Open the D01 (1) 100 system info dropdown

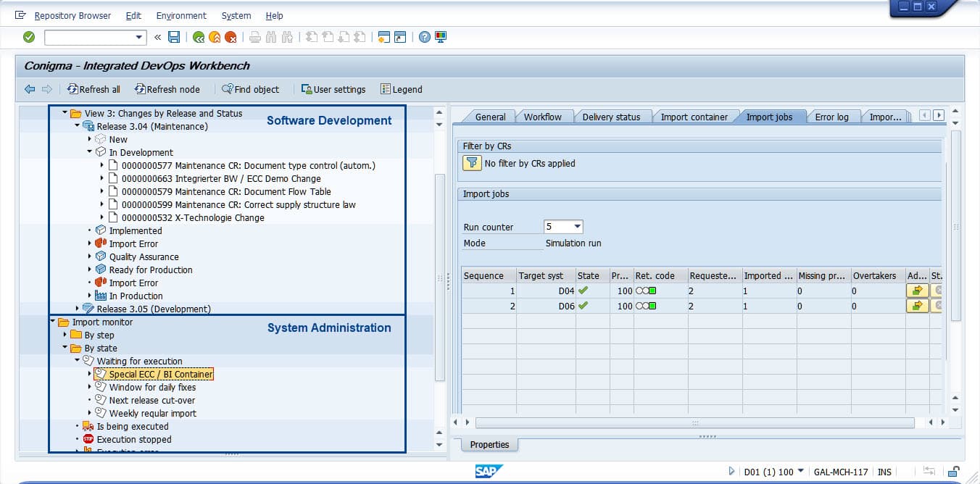(x=801, y=472)
